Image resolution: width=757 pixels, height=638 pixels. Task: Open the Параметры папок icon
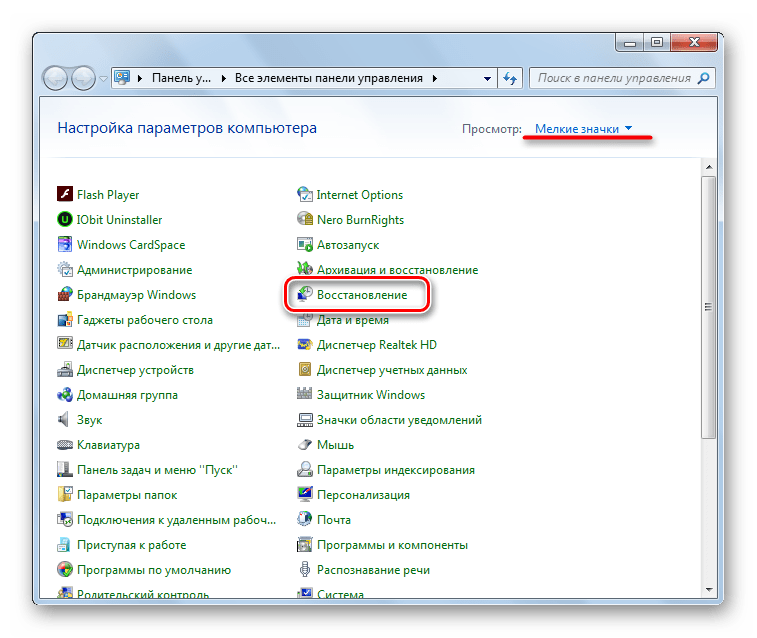(x=65, y=494)
